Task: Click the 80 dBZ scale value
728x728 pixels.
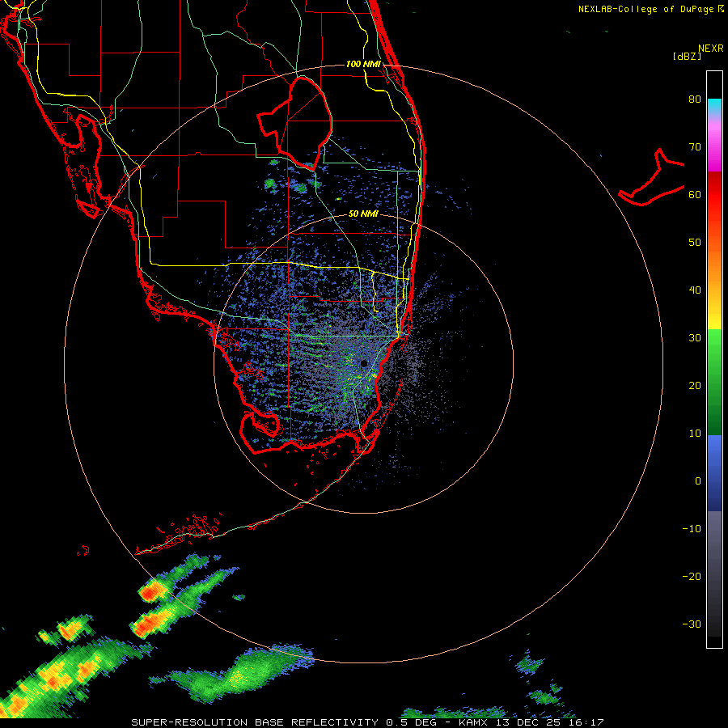Action: (695, 99)
